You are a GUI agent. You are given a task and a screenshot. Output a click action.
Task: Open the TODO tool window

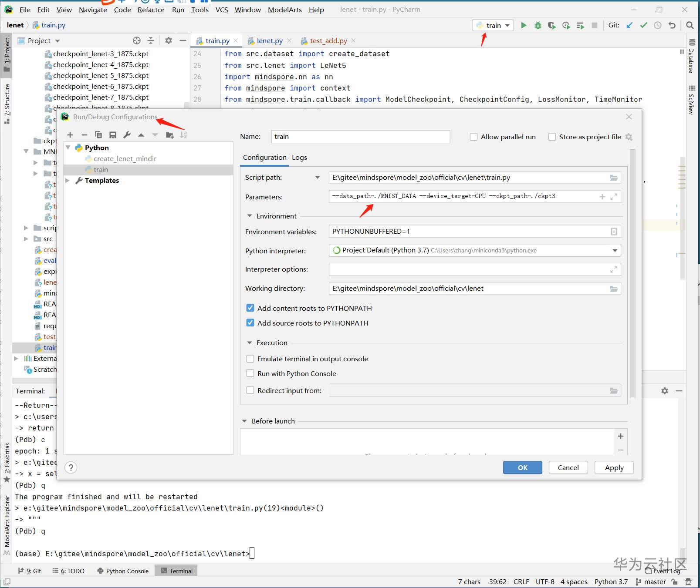[69, 571]
